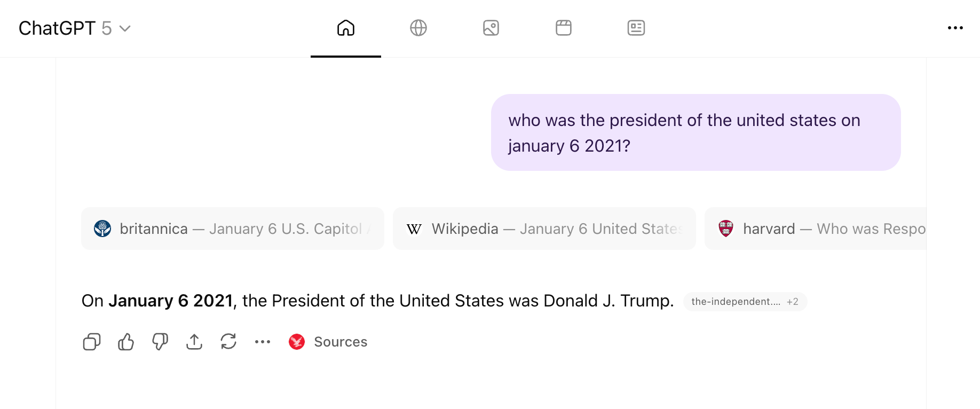Screen dimensions: 980x409
Task: Give the answer a thumbs up
Action: pyautogui.click(x=126, y=342)
